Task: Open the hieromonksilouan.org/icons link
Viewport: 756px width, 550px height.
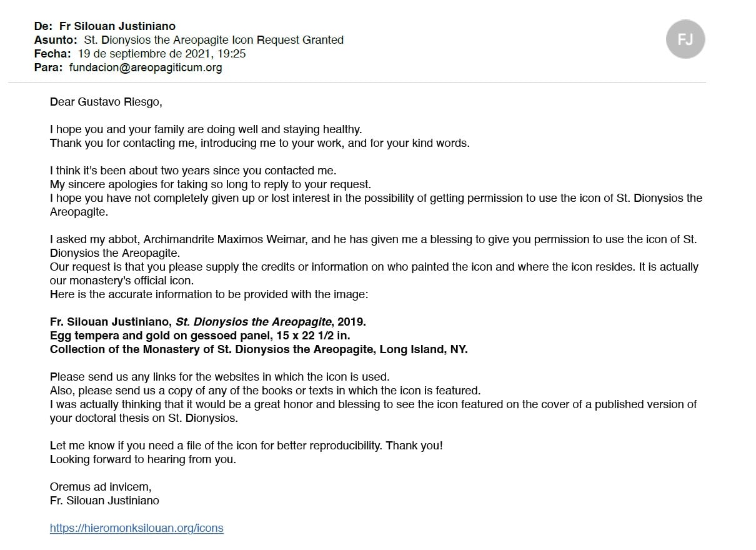Action: [x=136, y=528]
